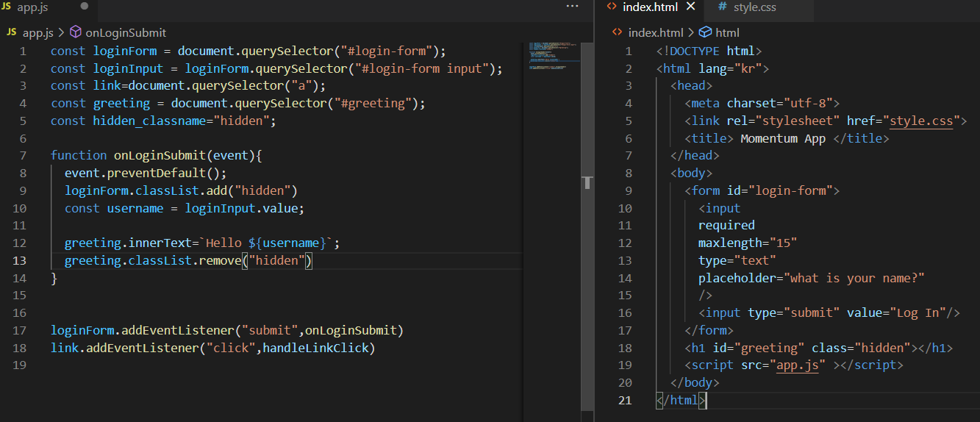980x422 pixels.
Task: Click the JS file icon on app.js tab
Action: (7, 7)
